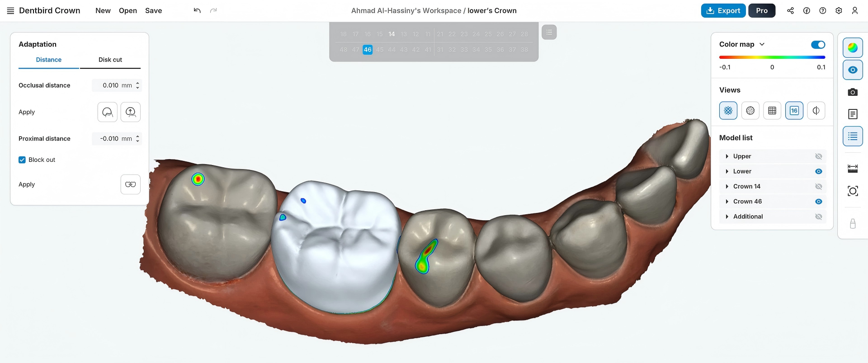
Task: Select the tooth number view icon
Action: (794, 110)
